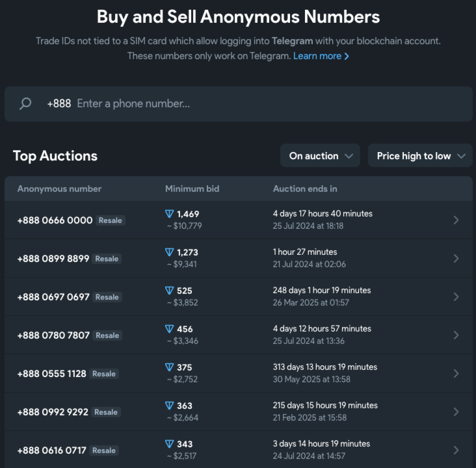Click TON icon beside 1,273 bid

click(x=169, y=252)
